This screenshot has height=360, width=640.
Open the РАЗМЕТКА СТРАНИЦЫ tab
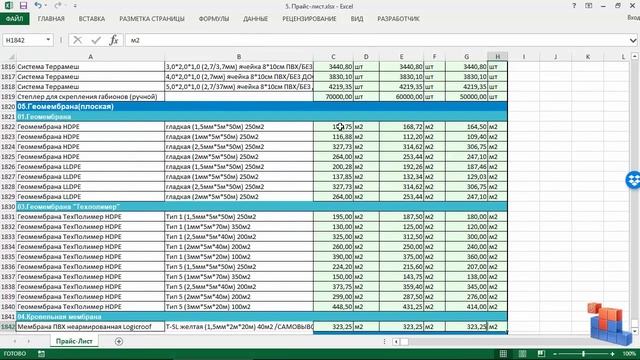[152, 19]
